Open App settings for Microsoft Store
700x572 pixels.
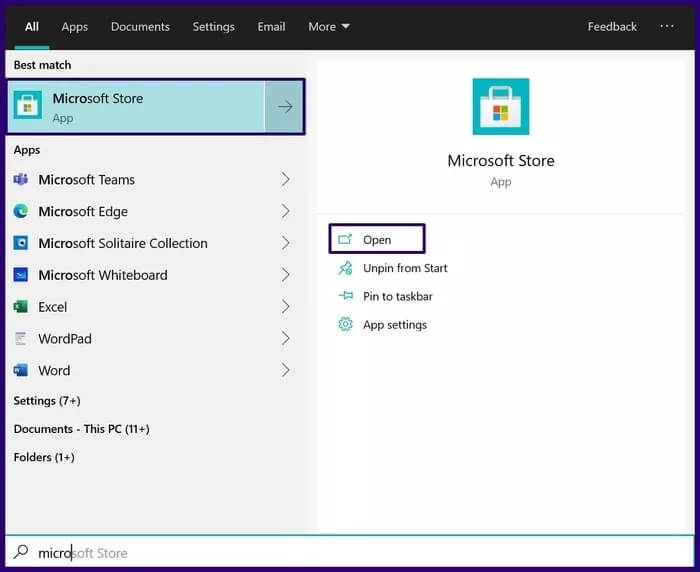tap(395, 325)
